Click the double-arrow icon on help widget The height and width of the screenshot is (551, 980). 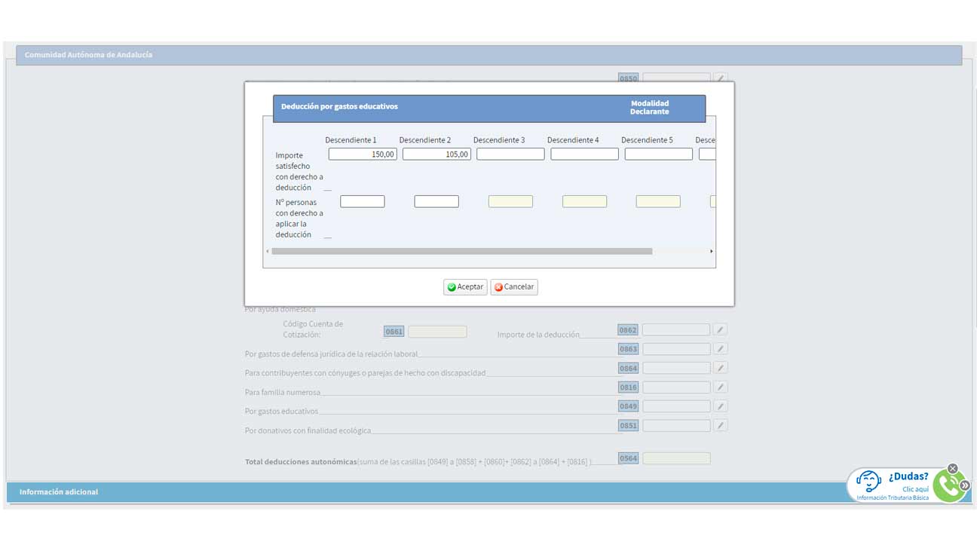(x=964, y=486)
